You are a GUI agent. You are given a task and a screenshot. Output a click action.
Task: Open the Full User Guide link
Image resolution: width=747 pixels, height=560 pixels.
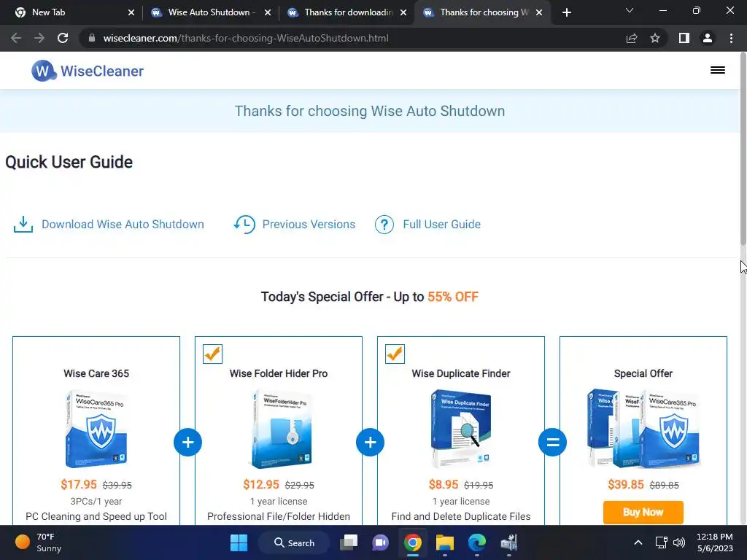441,225
